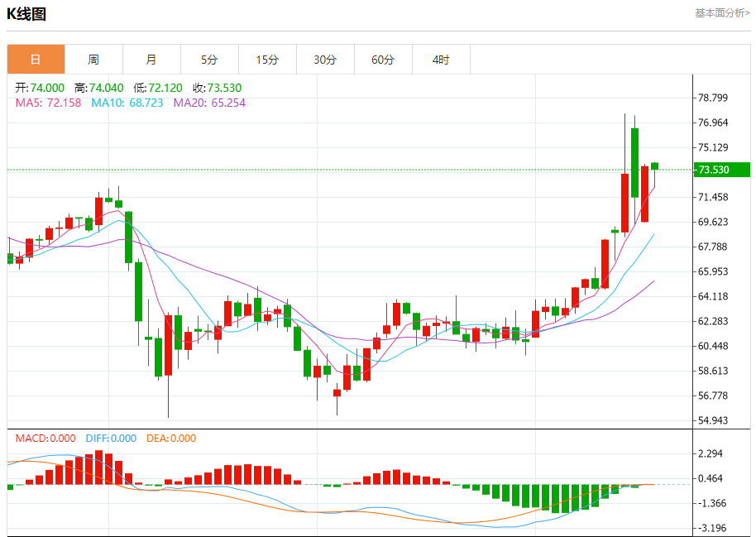Select the 15分 interval tab
The height and width of the screenshot is (537, 756).
coord(267,60)
